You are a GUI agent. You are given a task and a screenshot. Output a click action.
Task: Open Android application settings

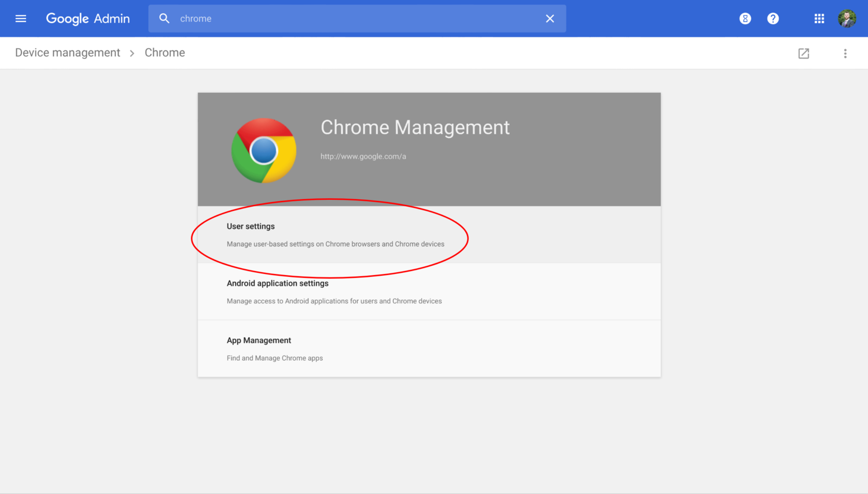(429, 292)
